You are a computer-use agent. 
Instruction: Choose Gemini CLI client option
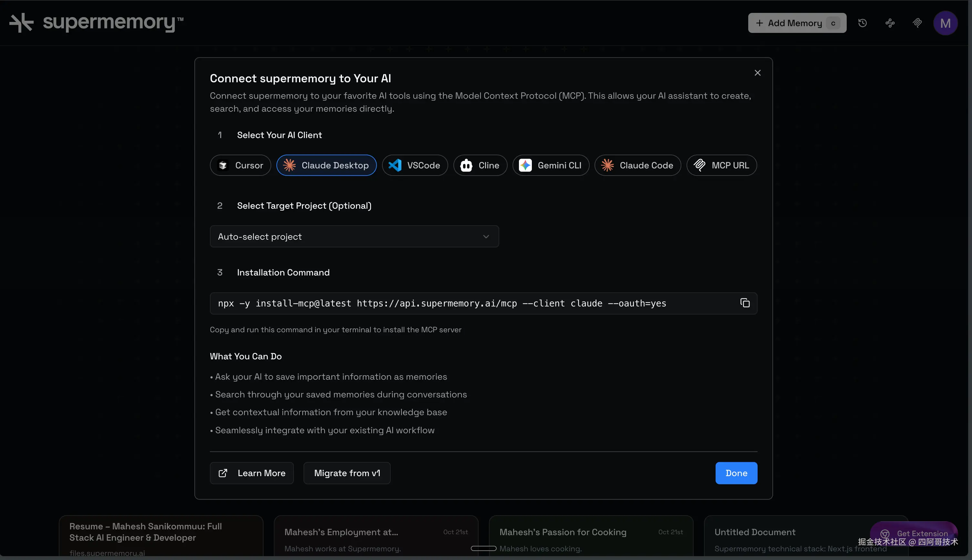(551, 165)
